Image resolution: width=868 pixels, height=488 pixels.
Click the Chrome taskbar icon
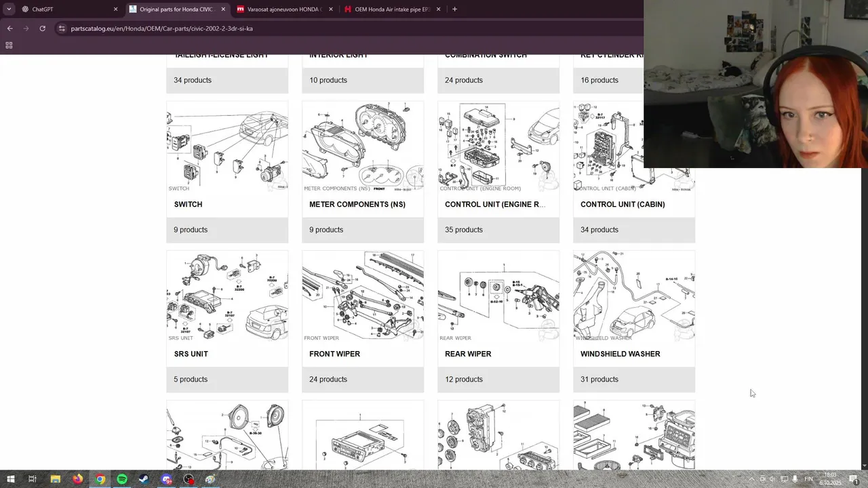coord(100,479)
